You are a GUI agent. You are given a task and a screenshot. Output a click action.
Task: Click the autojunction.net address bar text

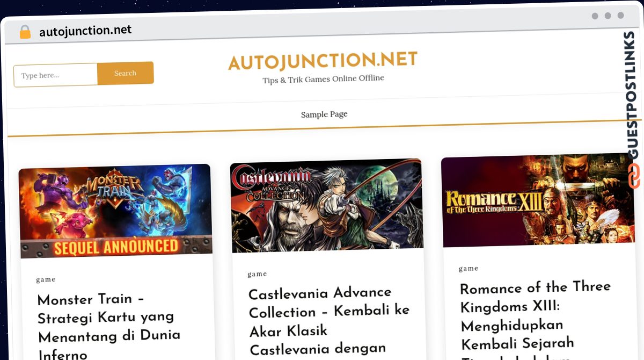click(85, 31)
